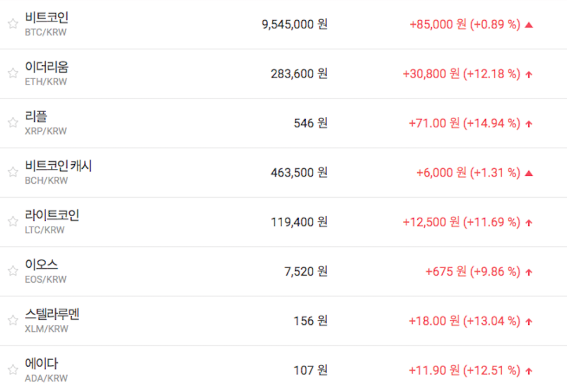The image size is (567, 392).
Task: Toggle the 에이다 favorite star
Action: click(13, 369)
